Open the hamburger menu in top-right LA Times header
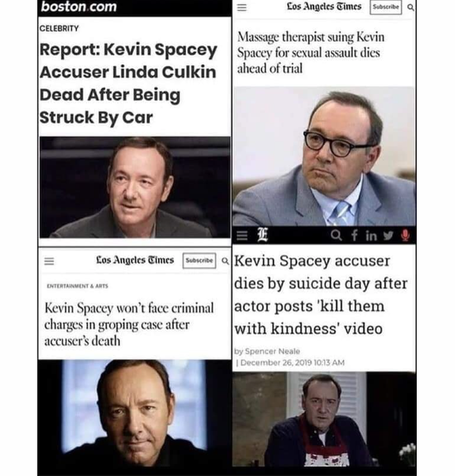455x476 pixels. [x=242, y=7]
